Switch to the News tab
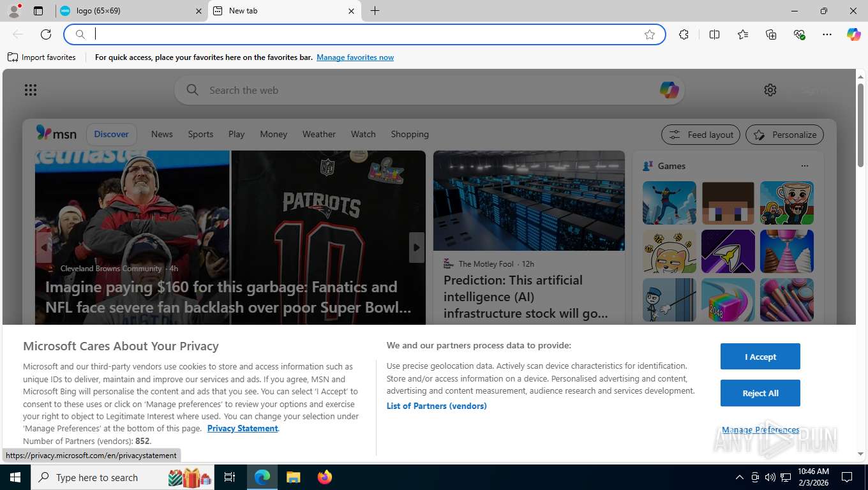Screen dimensions: 868x490 pyautogui.click(x=162, y=134)
